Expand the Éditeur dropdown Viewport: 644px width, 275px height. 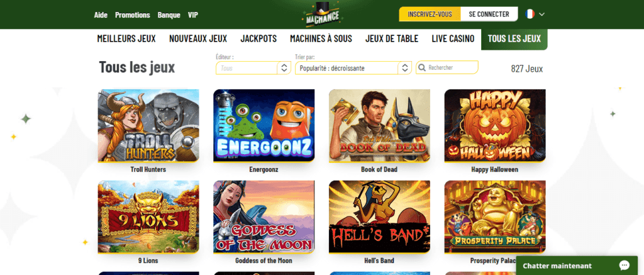(253, 68)
